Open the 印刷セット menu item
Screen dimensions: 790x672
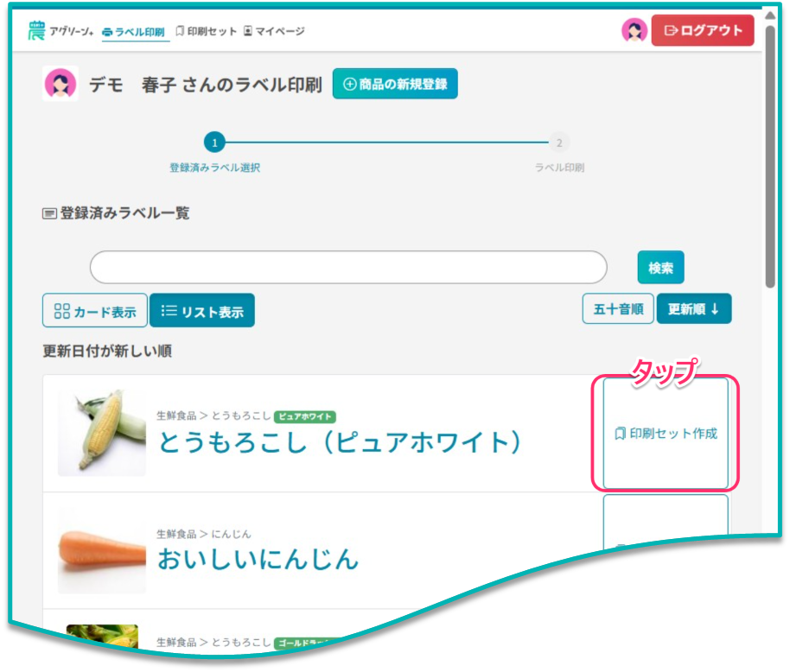pos(206,31)
